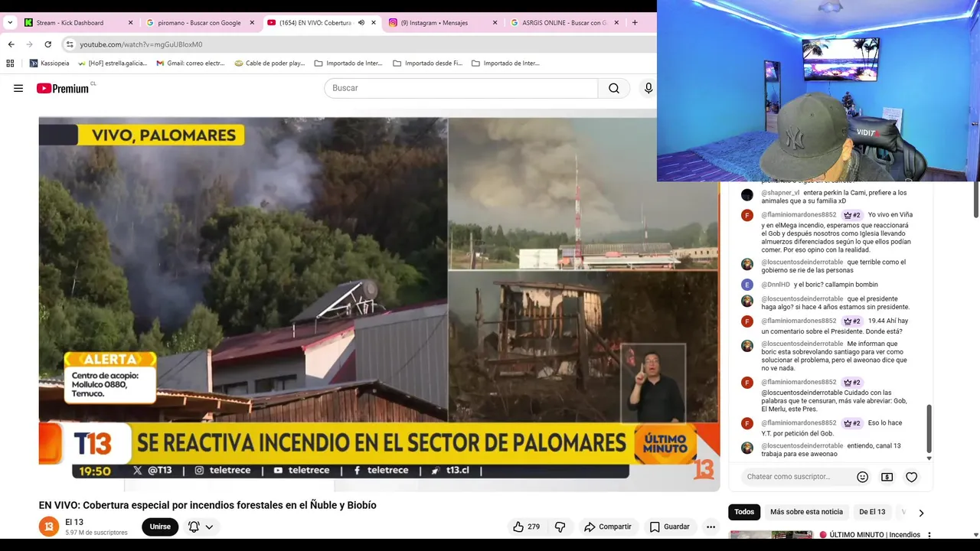Screen dimensions: 980x551
Task: Click the YouTube search box
Action: click(461, 88)
